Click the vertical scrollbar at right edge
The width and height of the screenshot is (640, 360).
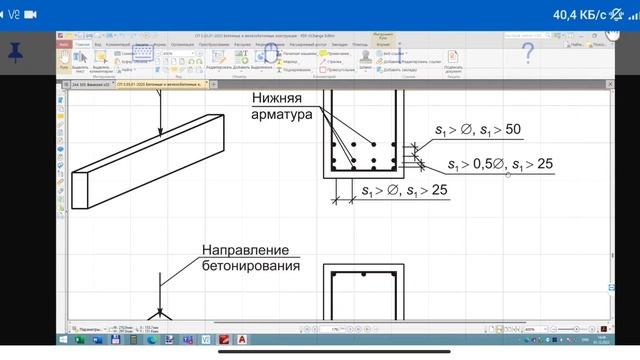coord(612,256)
